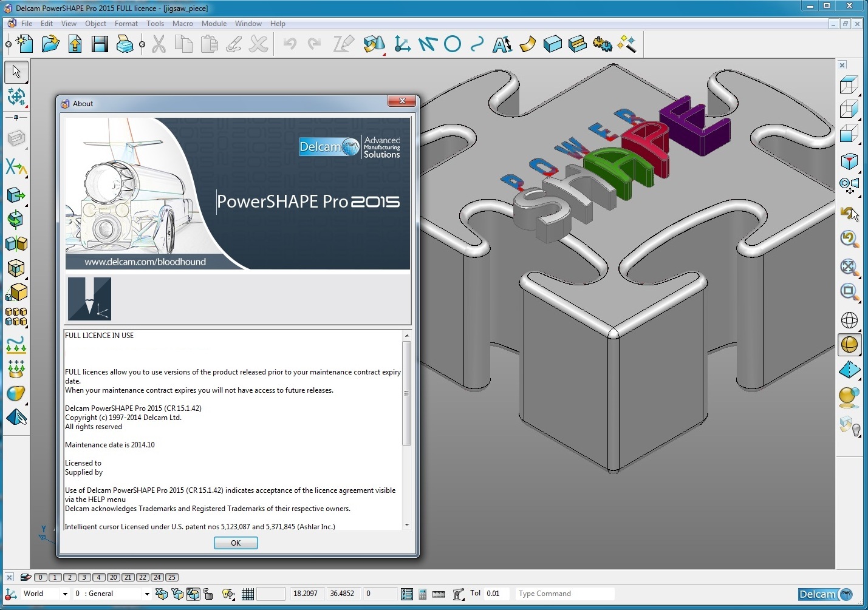This screenshot has width=868, height=610.
Task: Open the Wizards magic wand icon
Action: [x=627, y=44]
